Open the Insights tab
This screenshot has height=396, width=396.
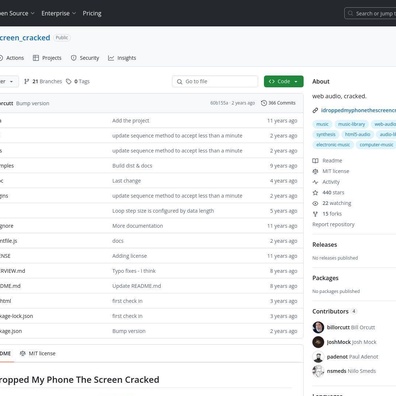click(122, 58)
